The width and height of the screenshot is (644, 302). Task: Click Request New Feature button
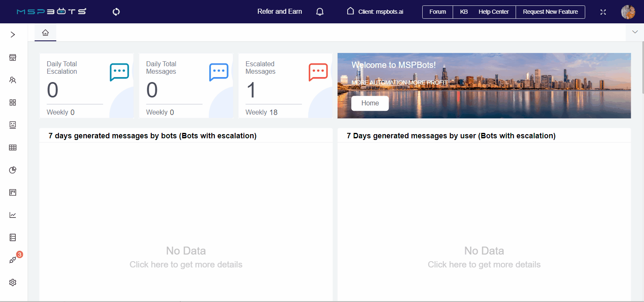click(x=550, y=12)
